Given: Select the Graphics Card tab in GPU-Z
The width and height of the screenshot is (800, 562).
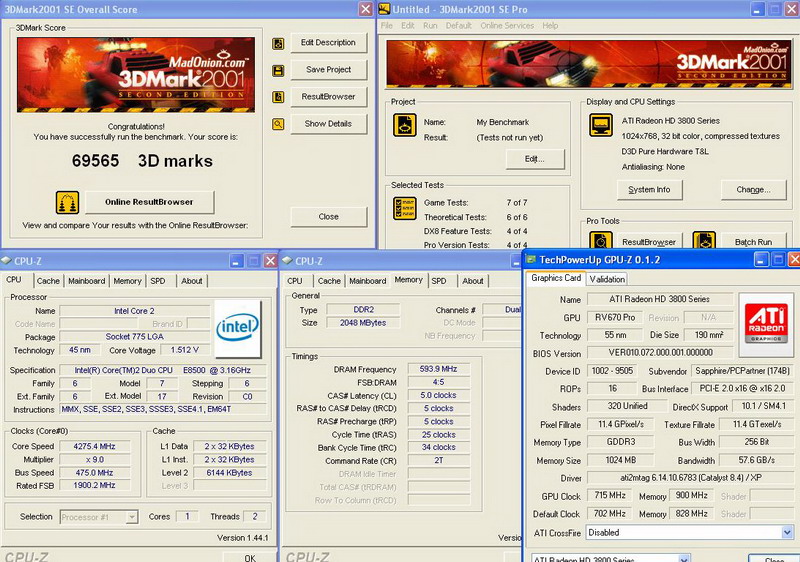Looking at the screenshot, I should tap(556, 278).
